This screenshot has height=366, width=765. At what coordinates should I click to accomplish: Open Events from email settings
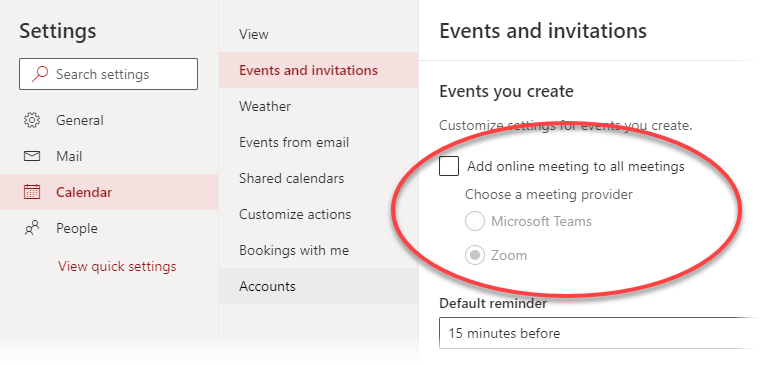[318, 142]
